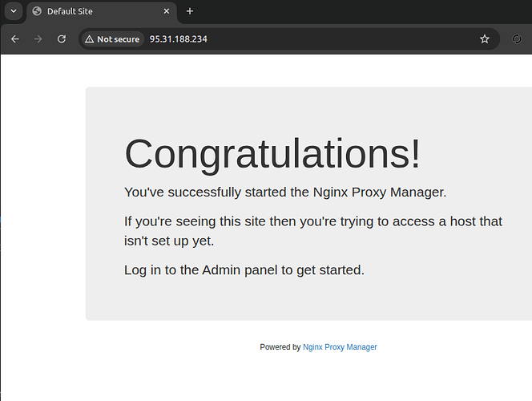Screen dimensions: 532x401
Task: Open a new tab with plus button
Action: click(x=190, y=11)
